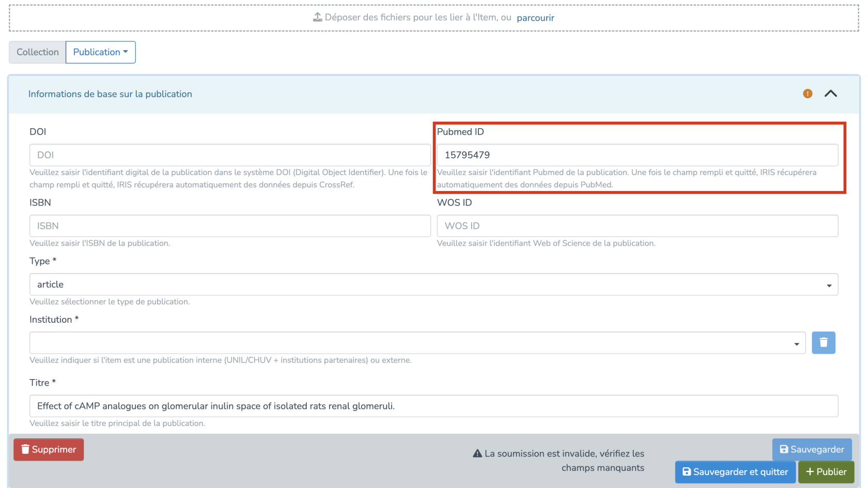Viewport: 868px width, 488px height.
Task: Collapse the Informations de base section chevron
Action: (830, 93)
